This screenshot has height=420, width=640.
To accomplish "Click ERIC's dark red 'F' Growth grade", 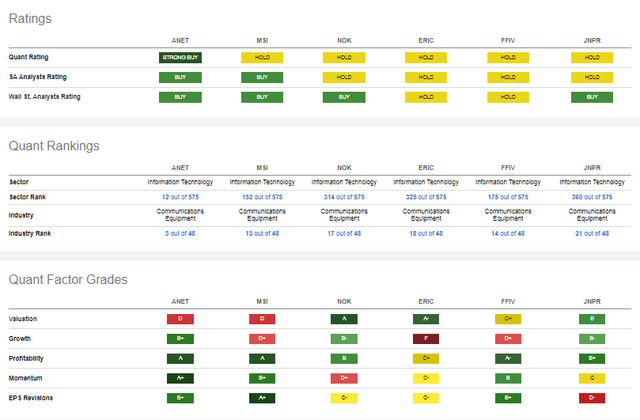I will pyautogui.click(x=426, y=339).
